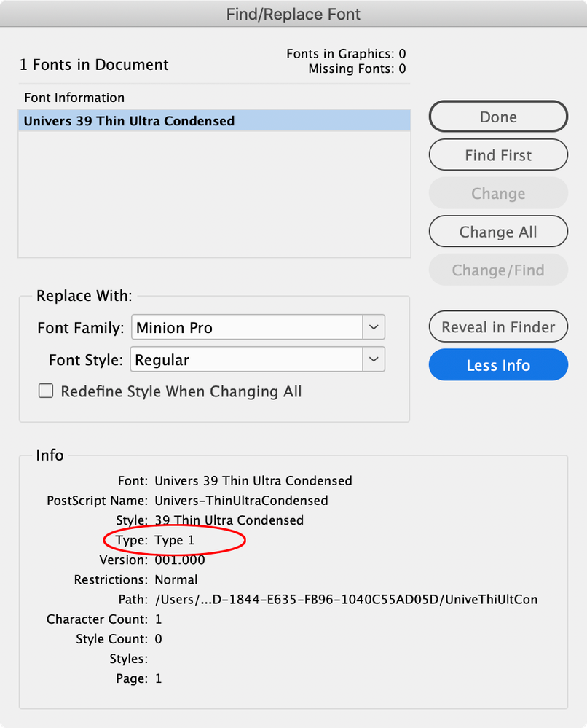Viewport: 587px width, 728px height.
Task: Click the Regular font style field
Action: [x=246, y=359]
